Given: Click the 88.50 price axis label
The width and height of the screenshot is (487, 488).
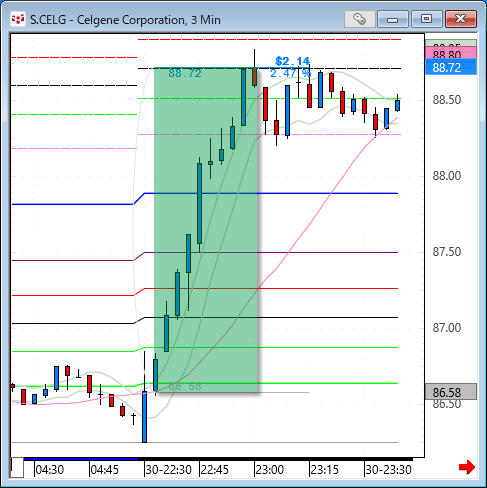Looking at the screenshot, I should (x=447, y=100).
